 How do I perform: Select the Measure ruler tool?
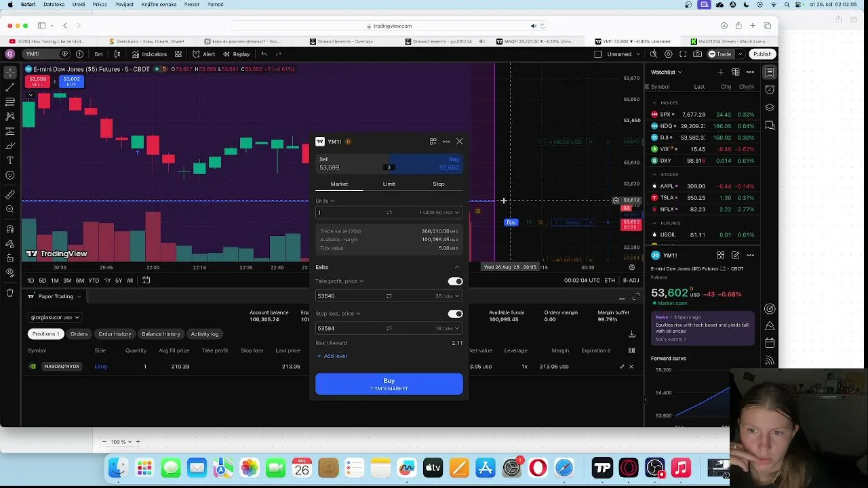pyautogui.click(x=10, y=195)
